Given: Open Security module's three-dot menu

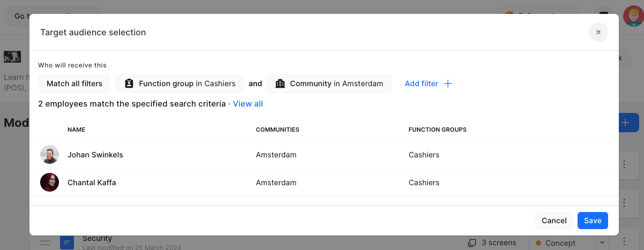Looking at the screenshot, I should point(624,243).
